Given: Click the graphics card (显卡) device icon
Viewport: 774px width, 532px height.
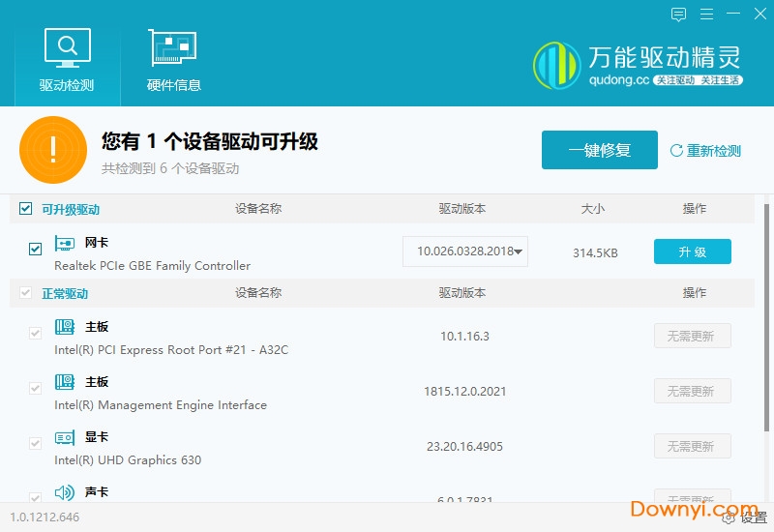Looking at the screenshot, I should pos(65,437).
